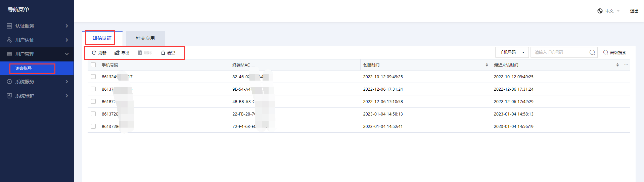Viewport: 644px width, 182px height.
Task: Click the 退出 logout link
Action: click(x=634, y=11)
